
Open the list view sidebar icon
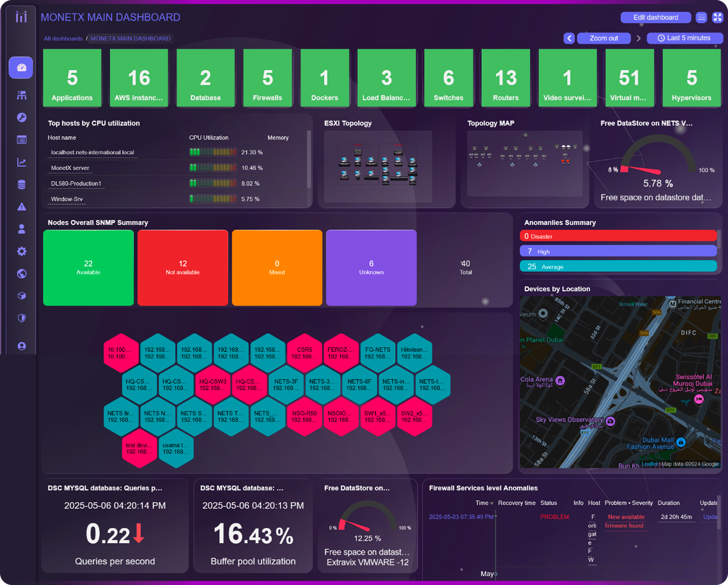tap(22, 140)
